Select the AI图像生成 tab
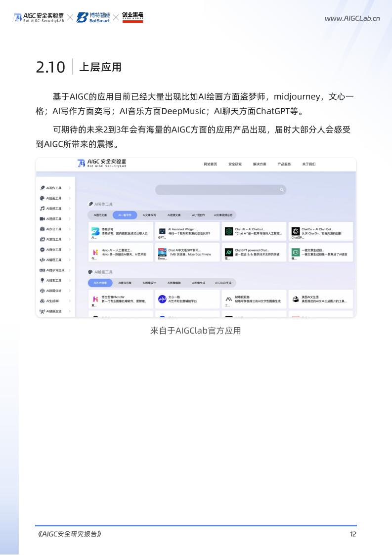Screen dimensions: 392x555 [199, 283]
